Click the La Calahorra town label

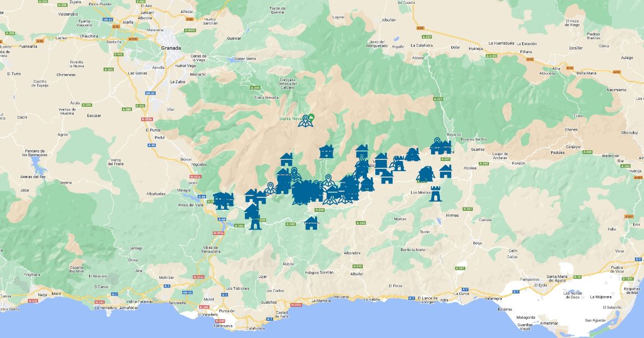click(x=421, y=46)
